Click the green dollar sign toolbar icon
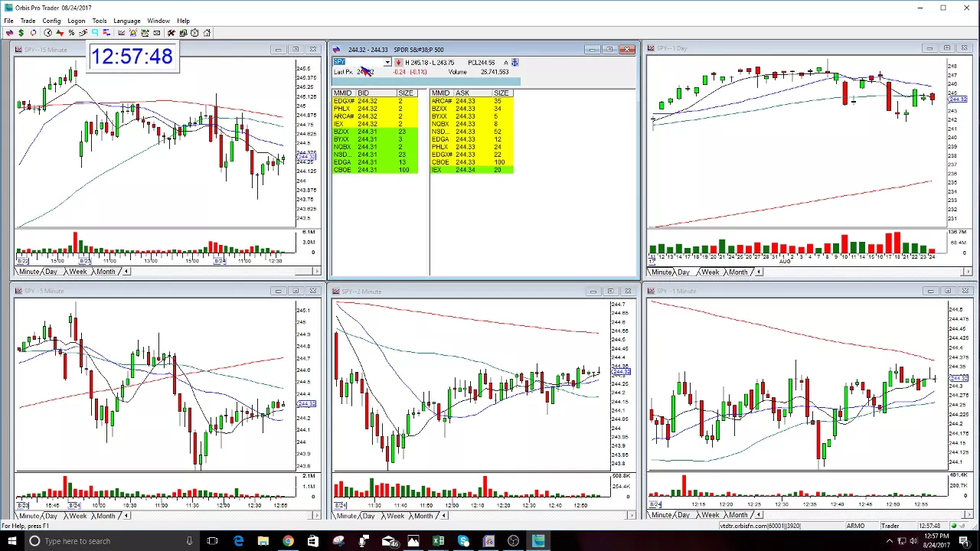The height and width of the screenshot is (551, 980). pos(21,33)
